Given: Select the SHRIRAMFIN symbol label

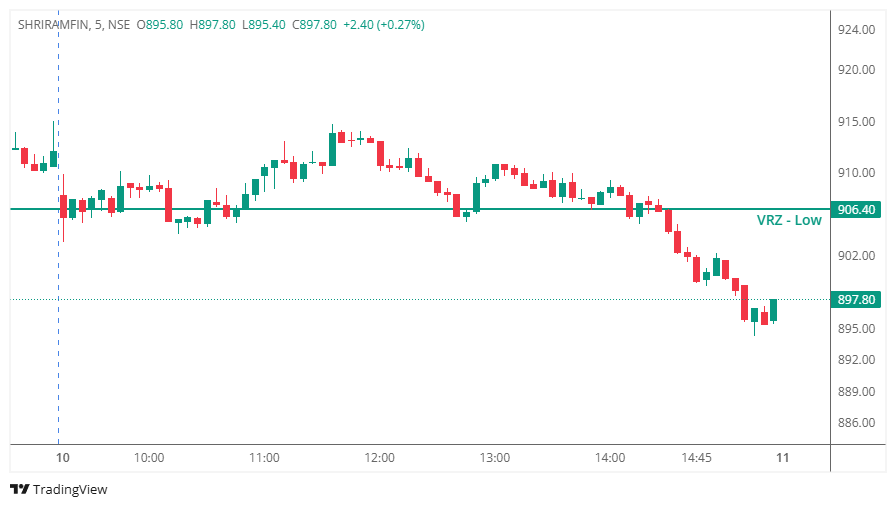Looking at the screenshot, I should point(53,25).
